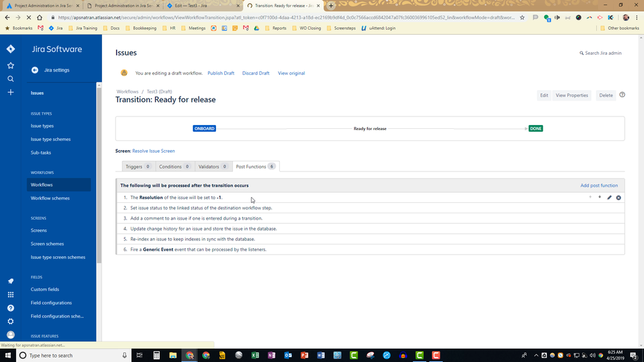
Task: Open Issue type screen schemes in sidebar
Action: tap(59, 258)
